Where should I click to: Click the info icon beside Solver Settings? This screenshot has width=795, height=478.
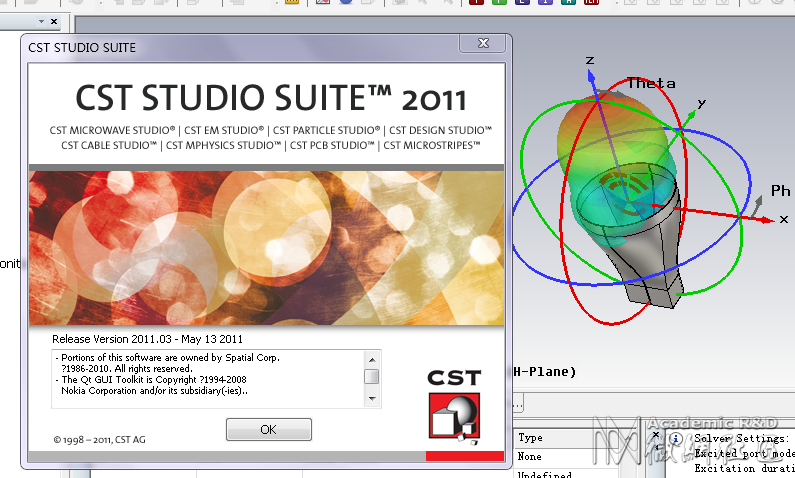pyautogui.click(x=675, y=438)
